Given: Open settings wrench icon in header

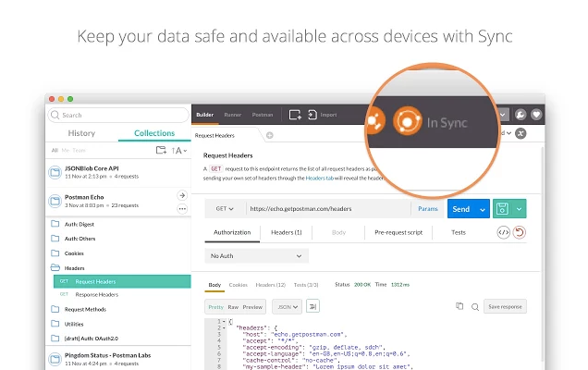Looking at the screenshot, I should pos(521,115).
